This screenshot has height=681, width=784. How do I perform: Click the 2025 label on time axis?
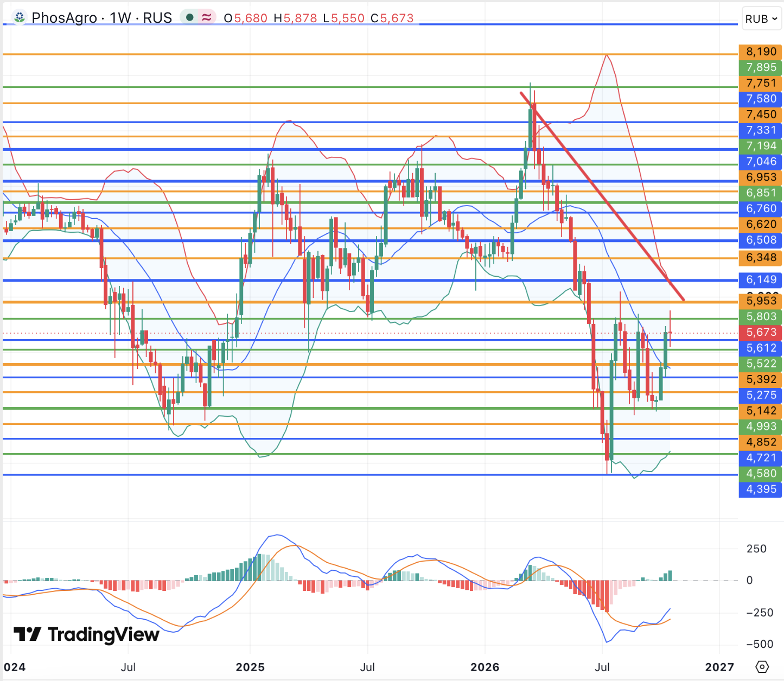point(250,667)
